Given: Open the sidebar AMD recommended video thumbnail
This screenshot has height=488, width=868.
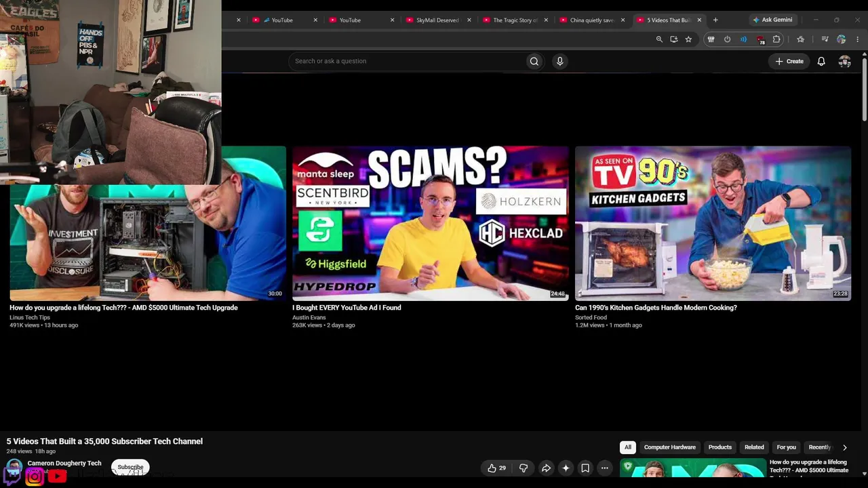Looking at the screenshot, I should pos(692,468).
